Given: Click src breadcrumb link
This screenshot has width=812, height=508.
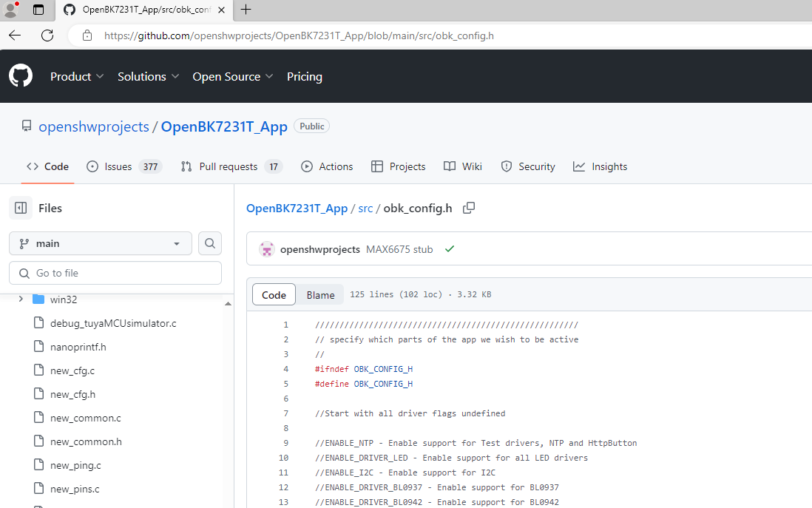Looking at the screenshot, I should coord(365,209).
